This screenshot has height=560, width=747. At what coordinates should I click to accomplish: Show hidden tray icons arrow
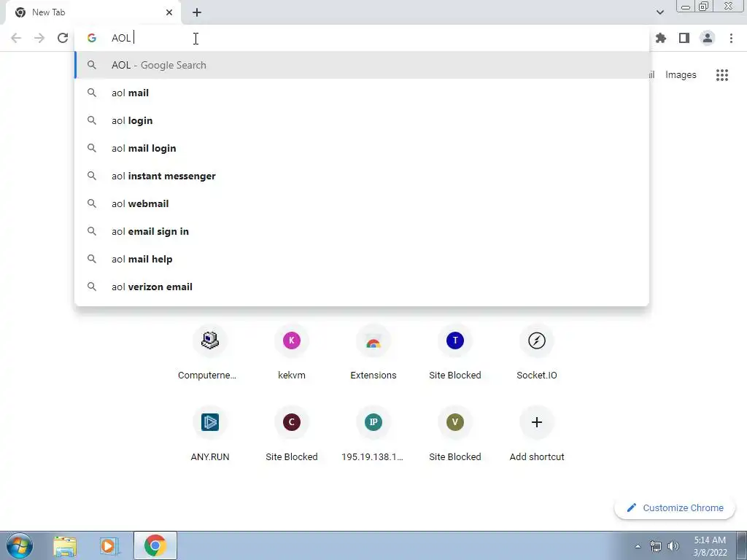(638, 546)
